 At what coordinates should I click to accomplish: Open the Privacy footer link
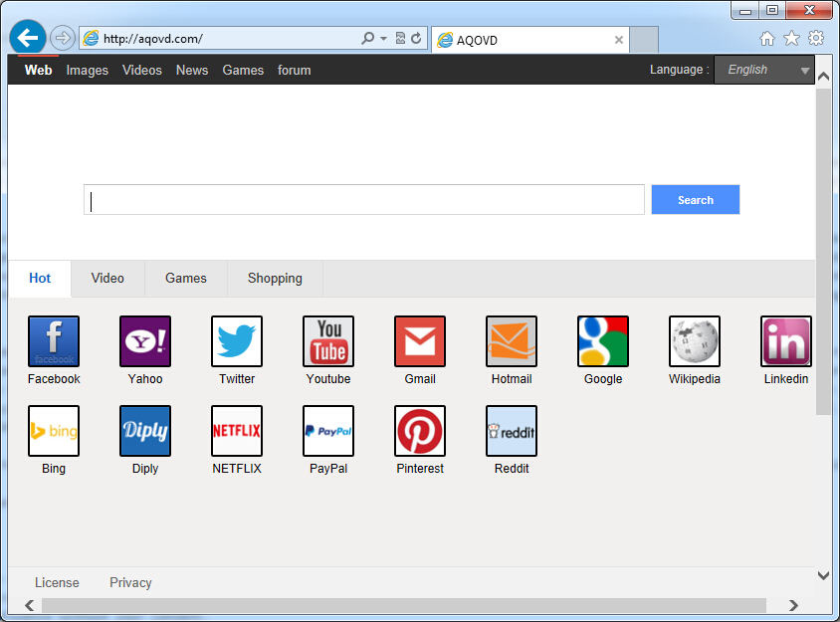coord(130,583)
